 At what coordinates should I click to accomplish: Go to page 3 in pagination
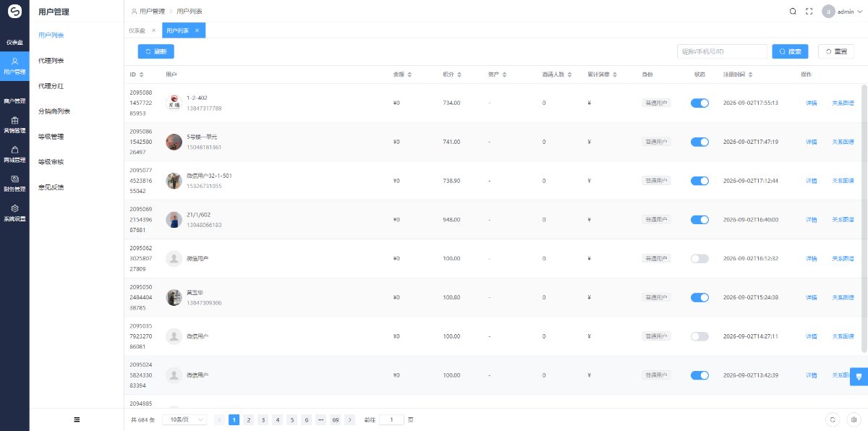point(263,419)
